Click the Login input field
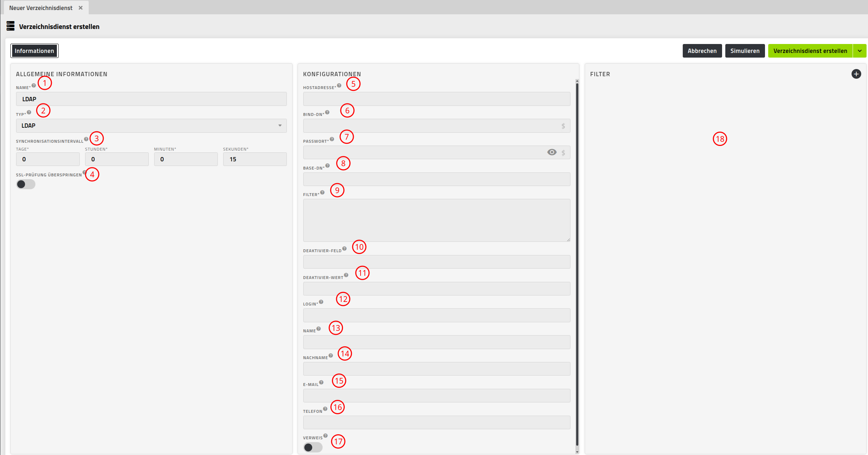868x455 pixels. 437,315
